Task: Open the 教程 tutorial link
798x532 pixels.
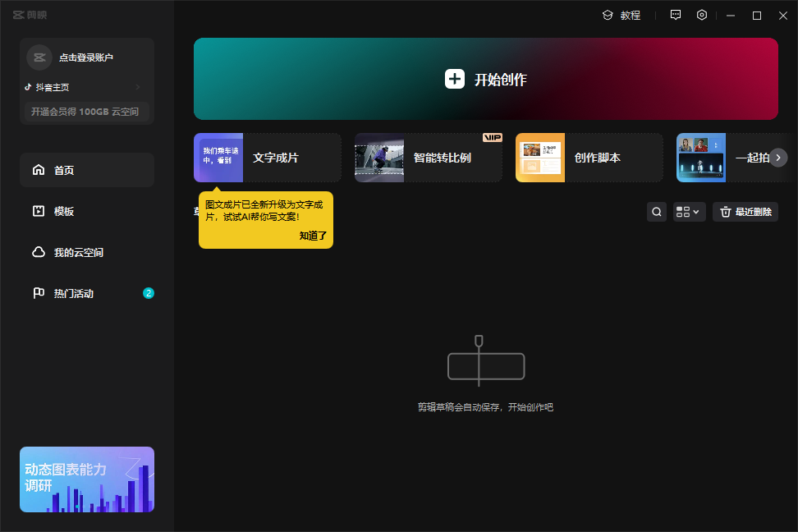Action: [621, 16]
